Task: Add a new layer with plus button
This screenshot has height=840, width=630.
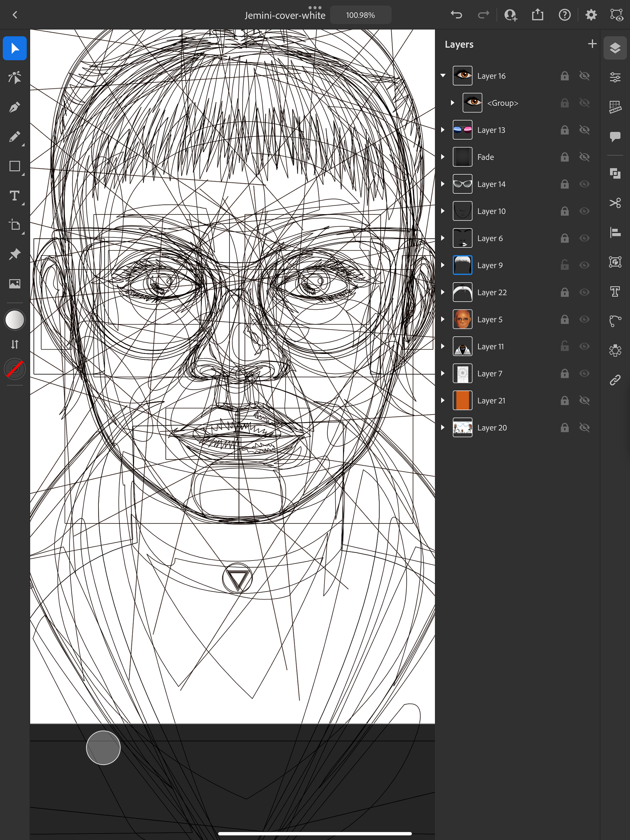Action: [x=592, y=44]
